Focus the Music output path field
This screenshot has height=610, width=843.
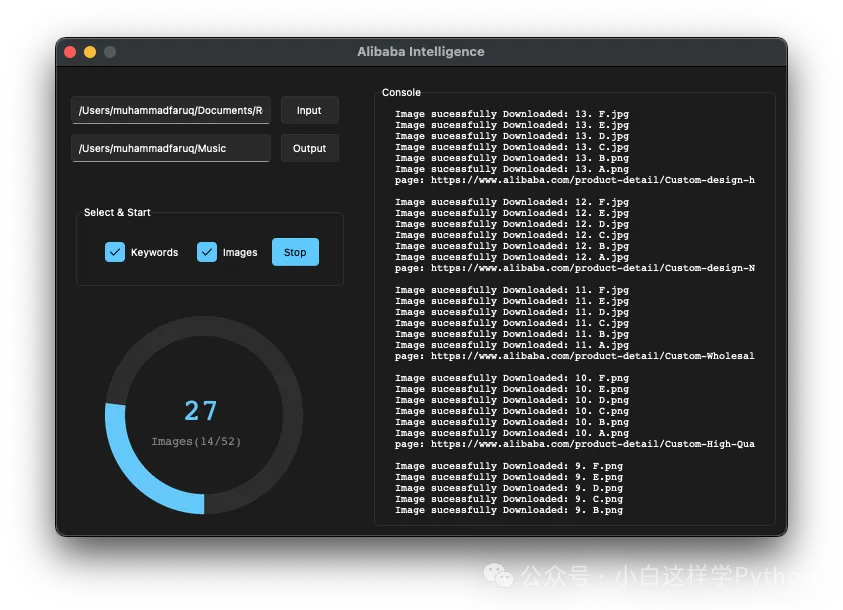point(170,148)
